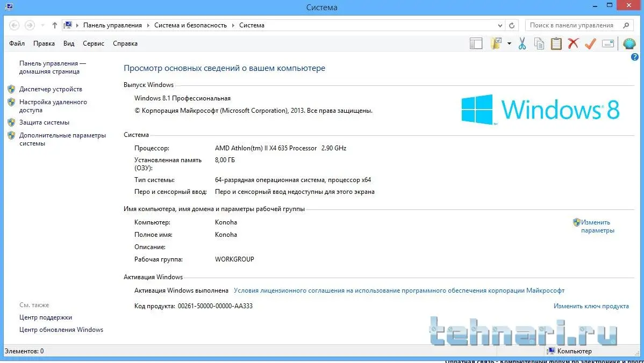Viewport: 644px width, 363px height.
Task: Click Элементов: 0 status bar text
Action: [x=24, y=351]
